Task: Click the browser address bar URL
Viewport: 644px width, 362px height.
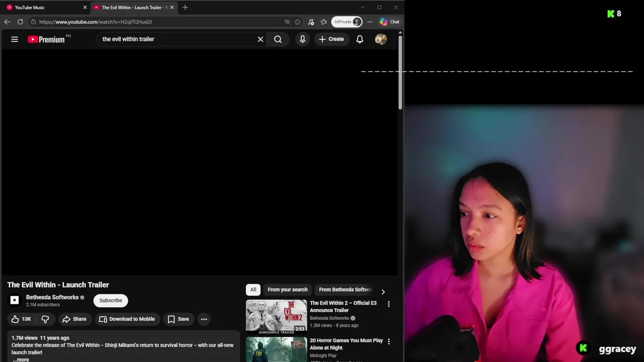Action: pyautogui.click(x=96, y=22)
